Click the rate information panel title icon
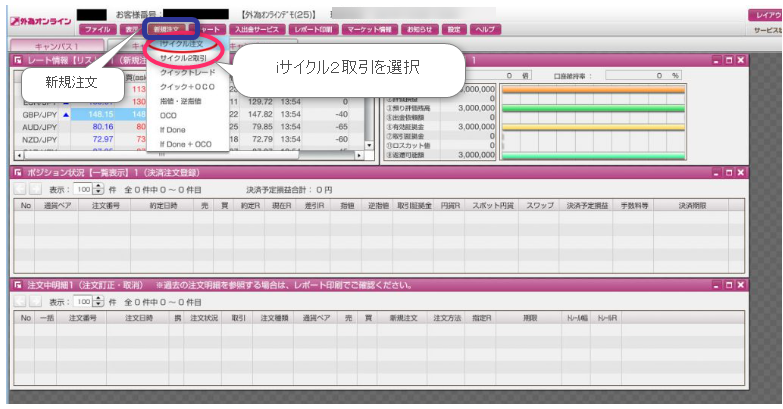Image resolution: width=783 pixels, height=409 pixels. (x=18, y=62)
